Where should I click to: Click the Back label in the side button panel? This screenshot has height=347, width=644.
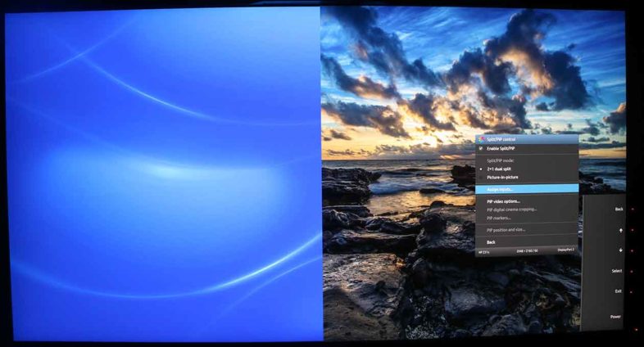(619, 210)
